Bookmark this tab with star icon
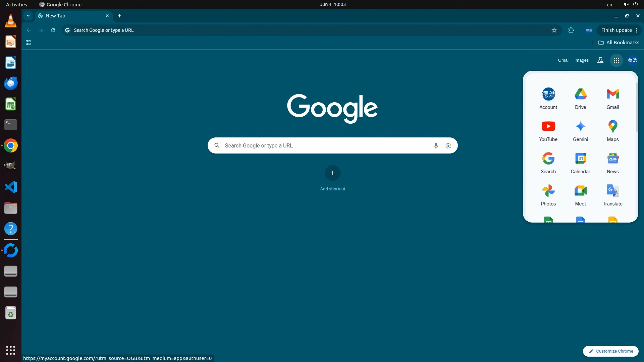This screenshot has width=644, height=362. [x=554, y=30]
